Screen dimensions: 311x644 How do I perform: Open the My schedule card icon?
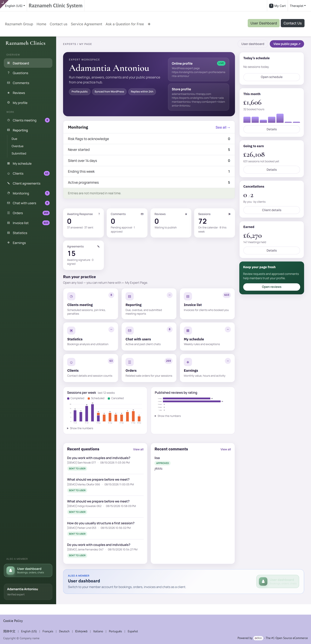point(188,331)
